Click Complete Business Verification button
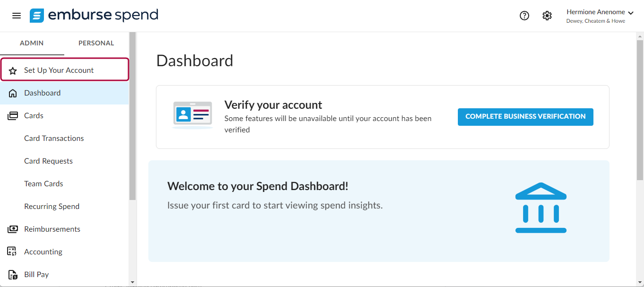644x287 pixels. (x=525, y=116)
